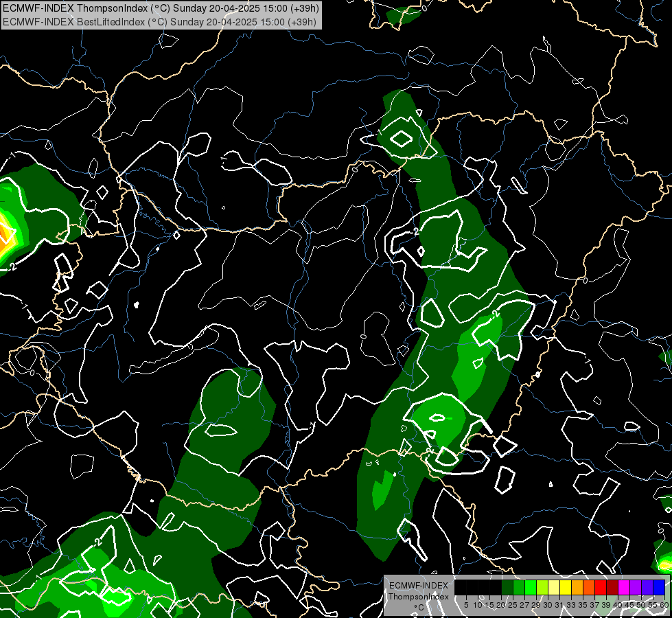Click the lime 29-30 legend swatch

coord(542,588)
